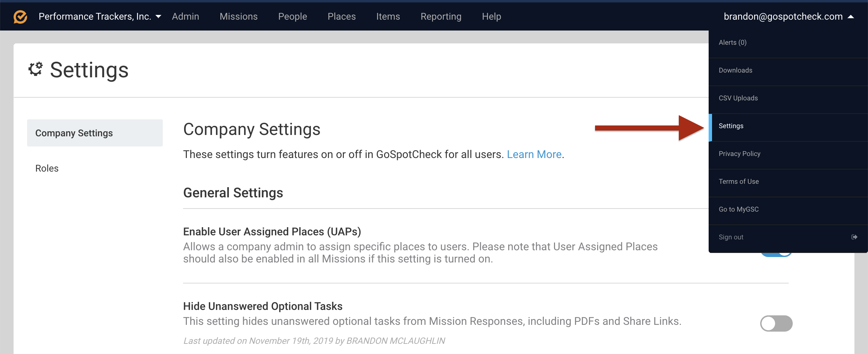Viewport: 868px width, 354px height.
Task: Select the Company Settings sidebar tab
Action: tap(95, 133)
